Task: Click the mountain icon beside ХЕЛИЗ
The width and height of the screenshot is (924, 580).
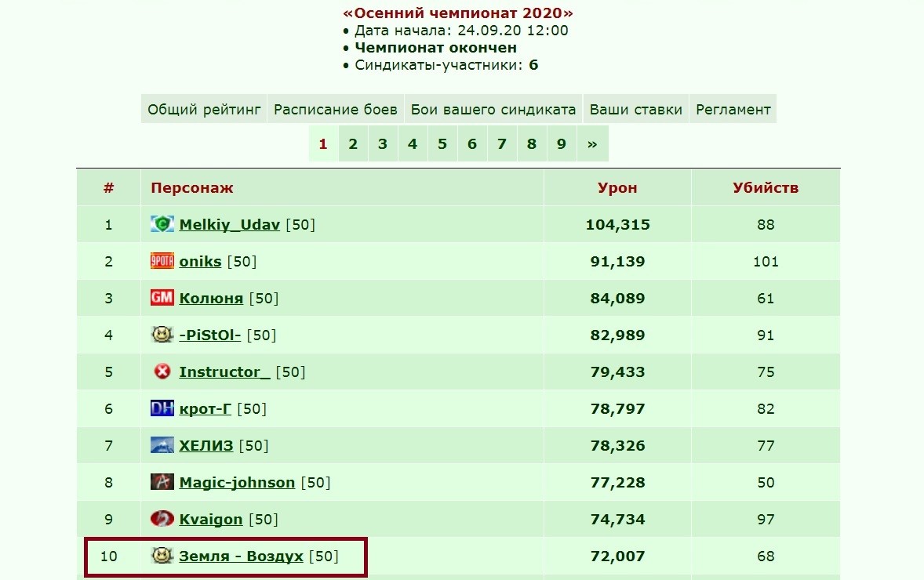Action: (162, 445)
